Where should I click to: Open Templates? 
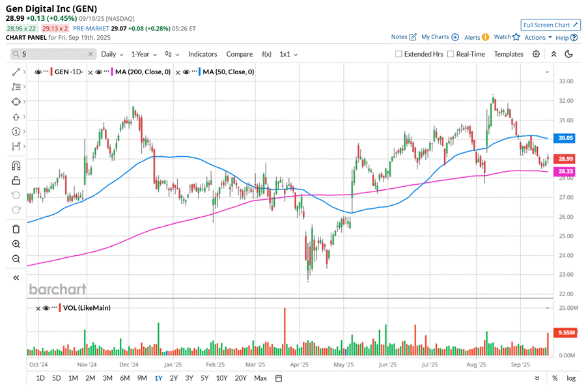(509, 54)
